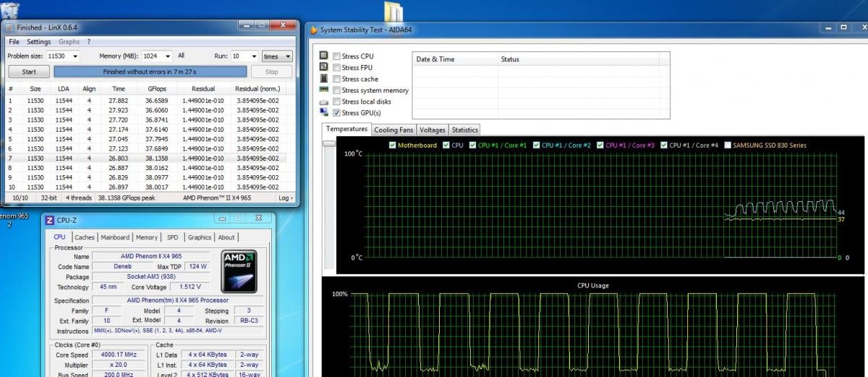Open the ? help menu in LinX
The height and width of the screenshot is (377, 868).
(x=89, y=42)
